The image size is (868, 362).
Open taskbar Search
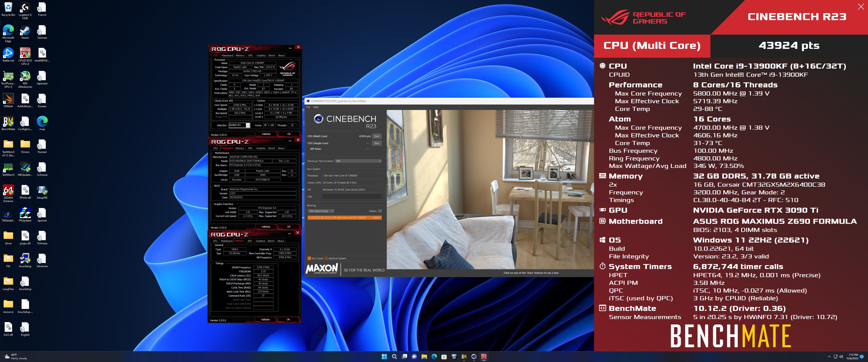pos(394,357)
